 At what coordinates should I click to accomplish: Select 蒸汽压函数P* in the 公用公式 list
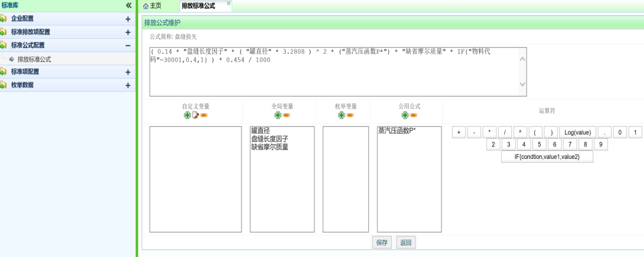397,130
